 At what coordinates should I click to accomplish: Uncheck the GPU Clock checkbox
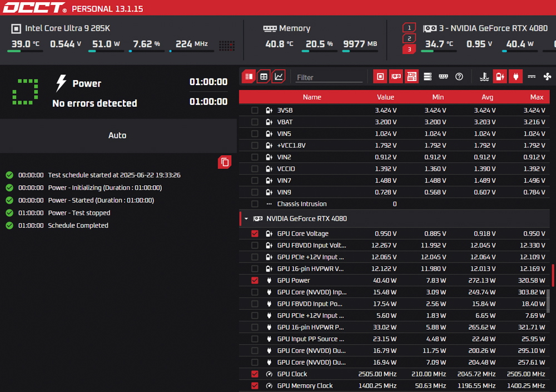click(255, 374)
